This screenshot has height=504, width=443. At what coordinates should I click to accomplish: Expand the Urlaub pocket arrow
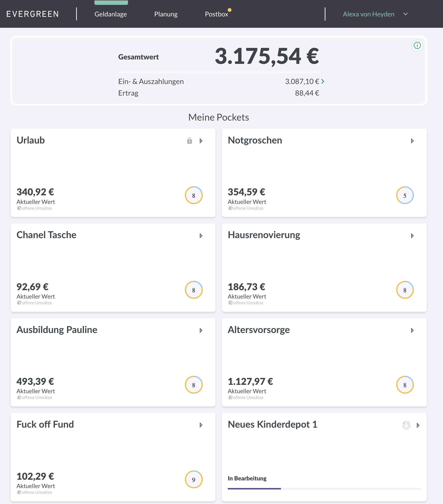[x=201, y=141]
